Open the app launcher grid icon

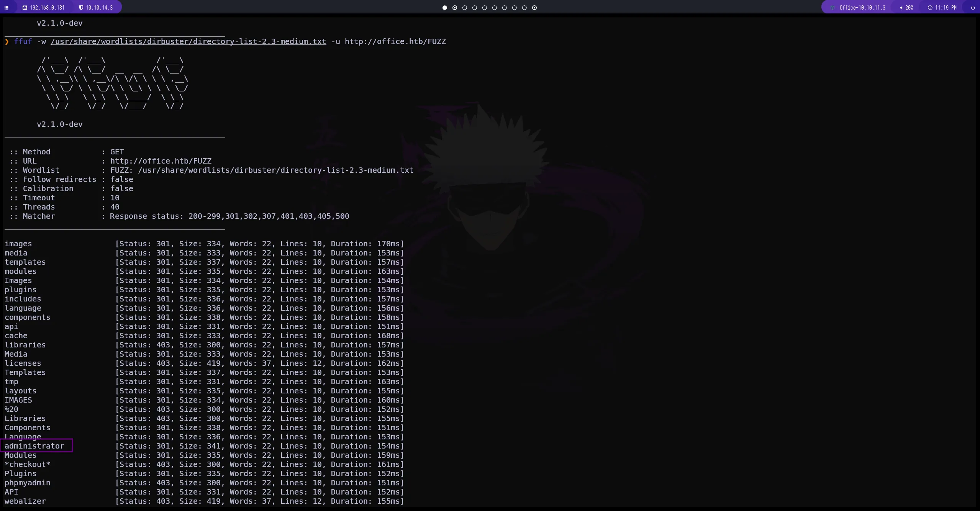pos(7,8)
